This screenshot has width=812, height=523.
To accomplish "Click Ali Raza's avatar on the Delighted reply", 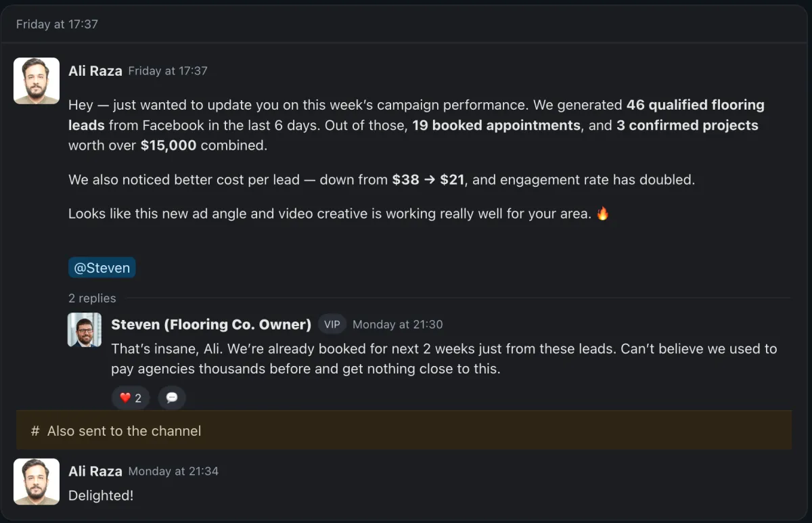I will click(x=37, y=481).
